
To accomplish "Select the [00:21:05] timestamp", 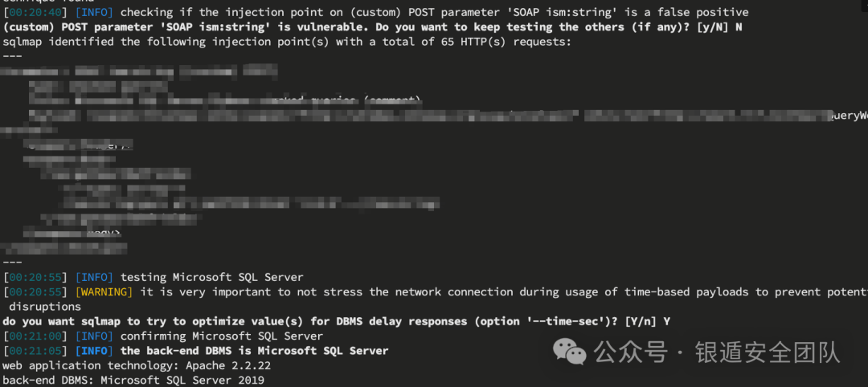I will pyautogui.click(x=36, y=351).
